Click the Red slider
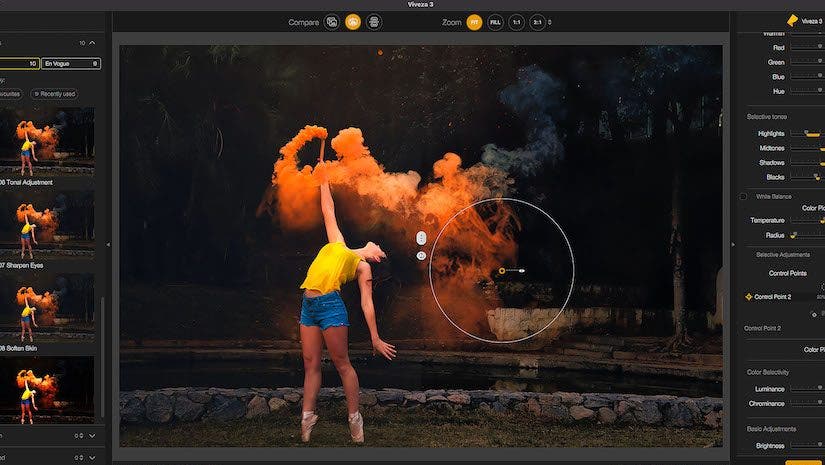Image resolution: width=825 pixels, height=465 pixels. (807, 47)
